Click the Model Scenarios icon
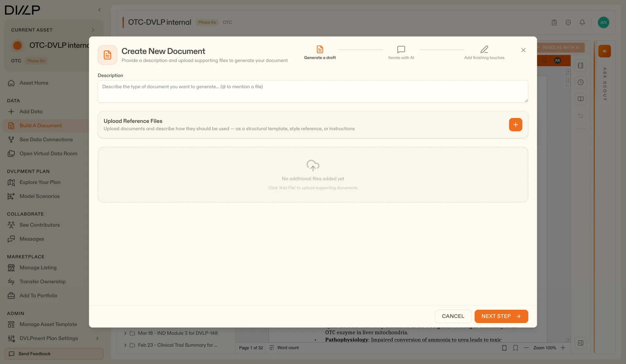The image size is (626, 364). tap(11, 196)
